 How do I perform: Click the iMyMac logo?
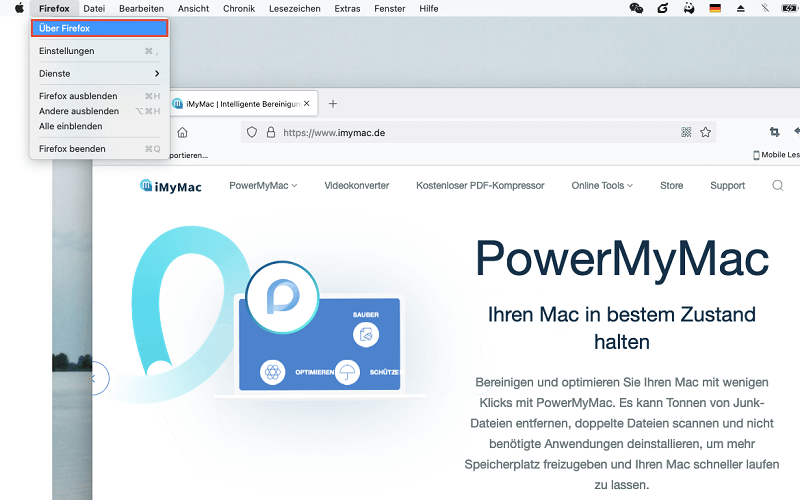tap(171, 186)
